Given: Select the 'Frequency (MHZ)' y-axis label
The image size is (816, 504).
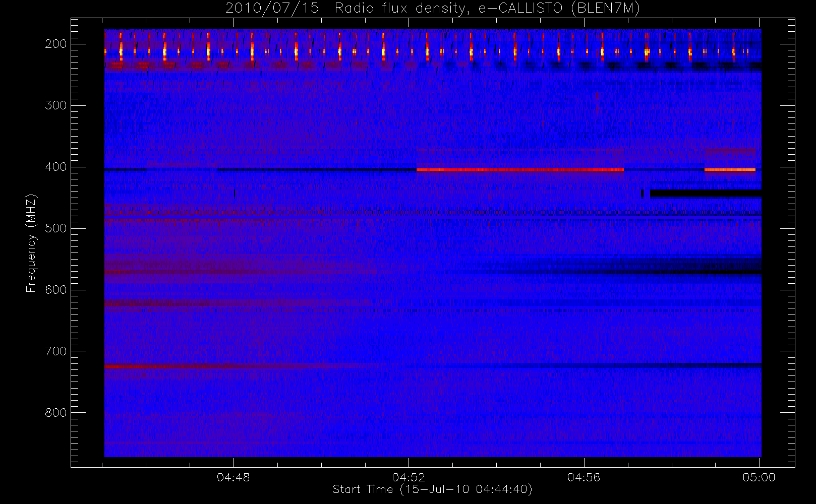Looking at the screenshot, I should [x=31, y=243].
